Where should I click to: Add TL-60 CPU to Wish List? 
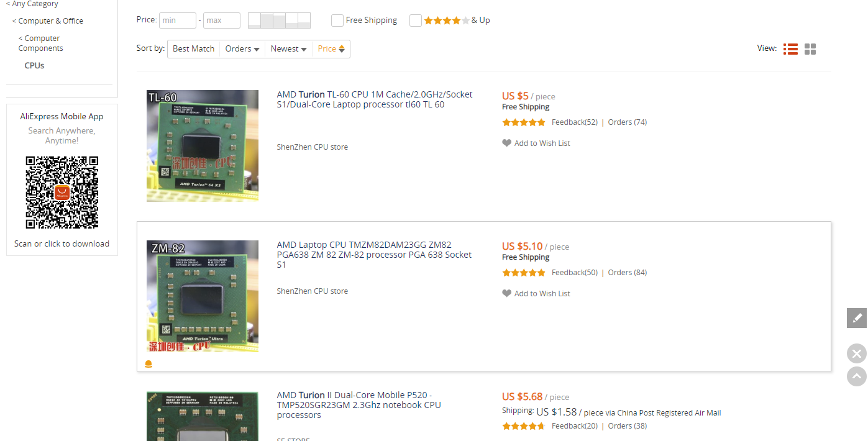tap(542, 143)
